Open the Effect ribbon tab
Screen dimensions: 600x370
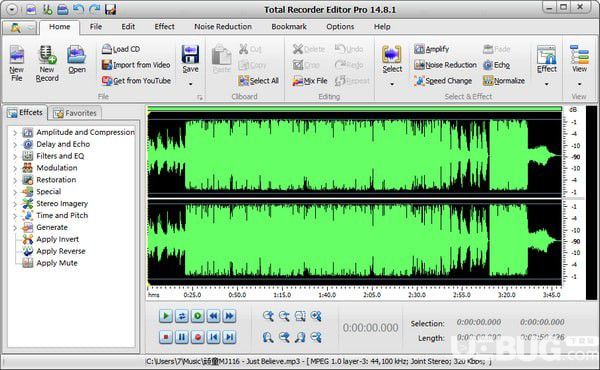[165, 26]
